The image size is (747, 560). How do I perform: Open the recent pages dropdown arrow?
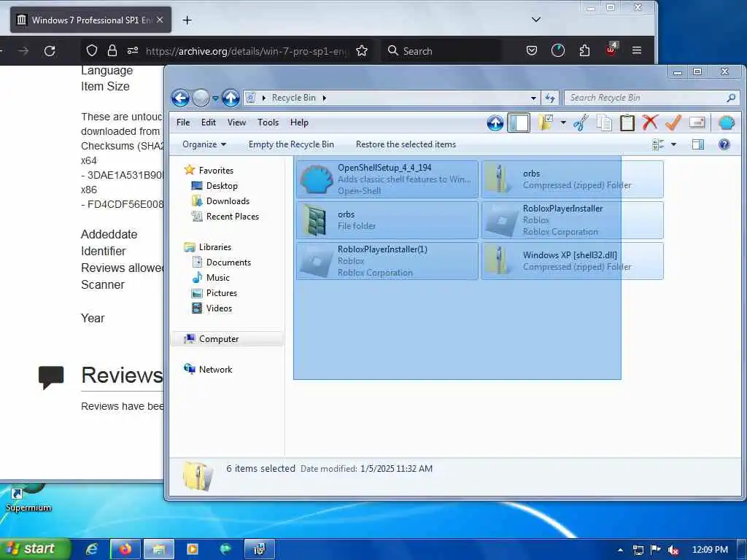pos(215,98)
